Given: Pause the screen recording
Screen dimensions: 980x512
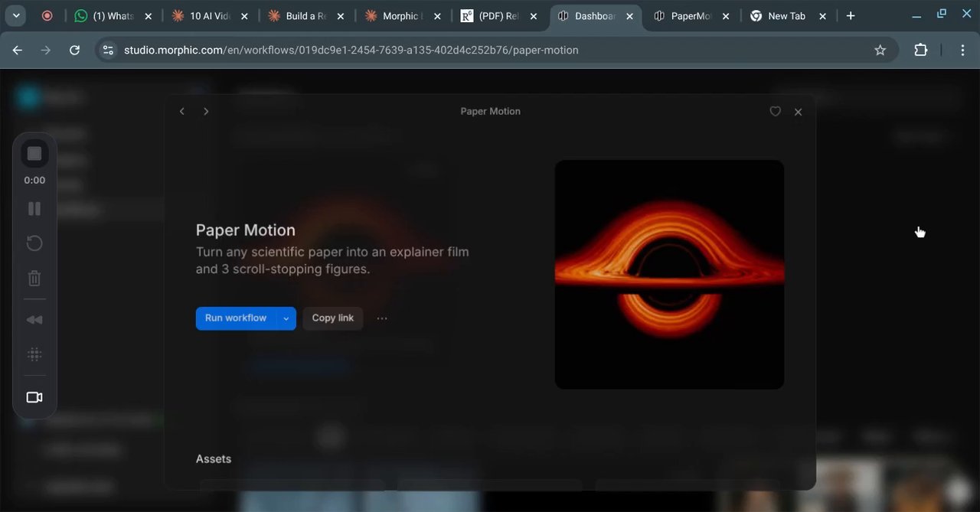Looking at the screenshot, I should pos(34,208).
